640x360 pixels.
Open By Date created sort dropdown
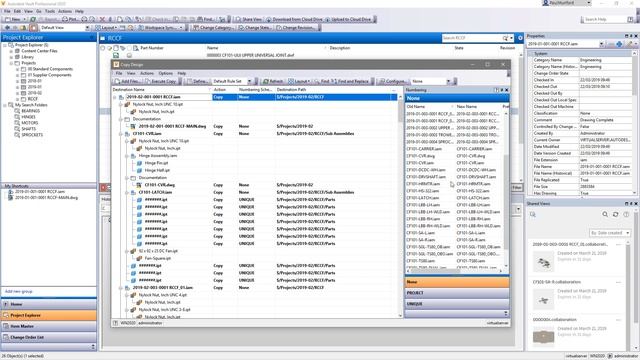tap(610, 233)
